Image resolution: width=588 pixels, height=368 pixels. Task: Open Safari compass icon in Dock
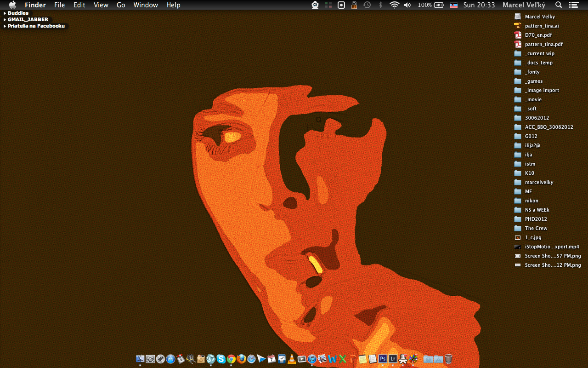[251, 359]
